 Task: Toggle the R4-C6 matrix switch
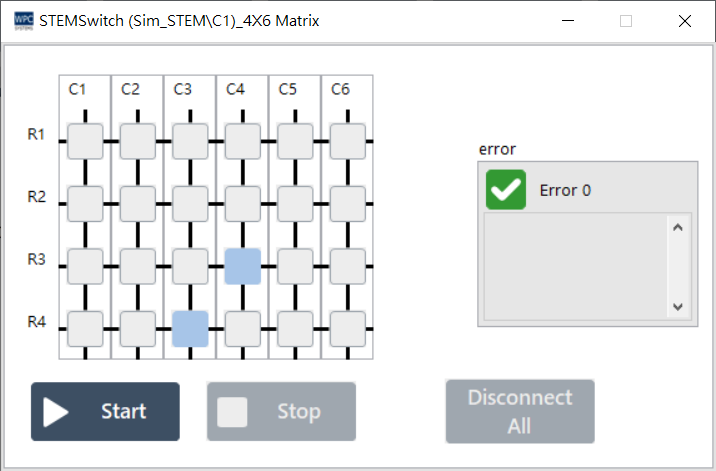[x=347, y=328]
